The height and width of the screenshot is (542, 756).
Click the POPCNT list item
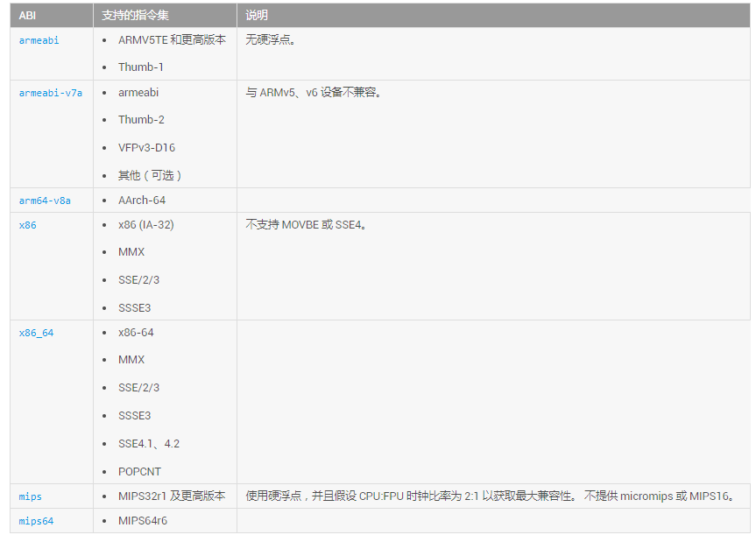coord(140,472)
